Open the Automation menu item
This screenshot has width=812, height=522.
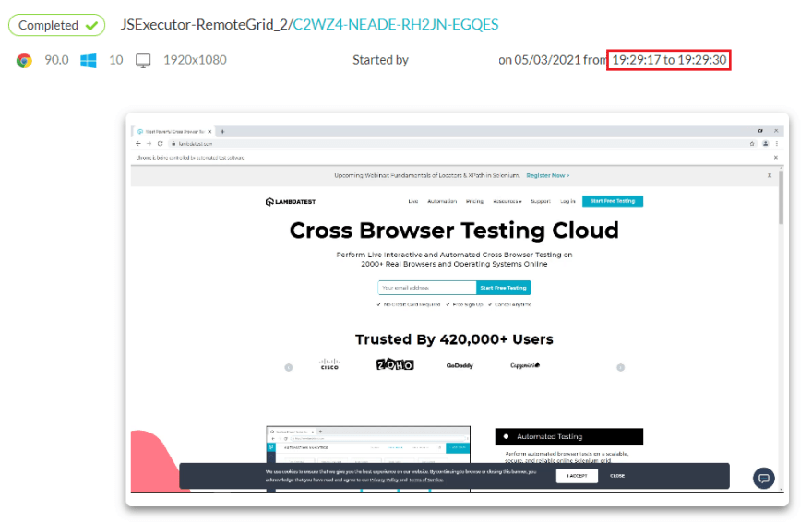tap(442, 201)
